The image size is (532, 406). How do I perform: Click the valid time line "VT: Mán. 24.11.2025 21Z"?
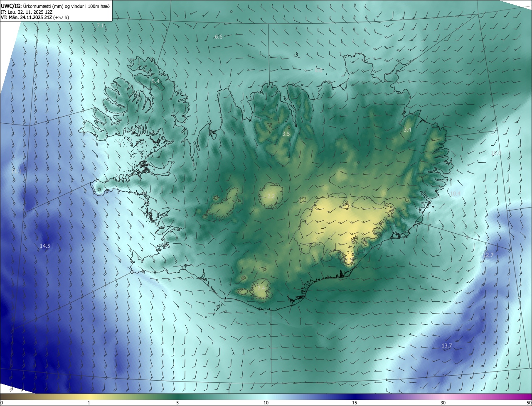pyautogui.click(x=27, y=17)
